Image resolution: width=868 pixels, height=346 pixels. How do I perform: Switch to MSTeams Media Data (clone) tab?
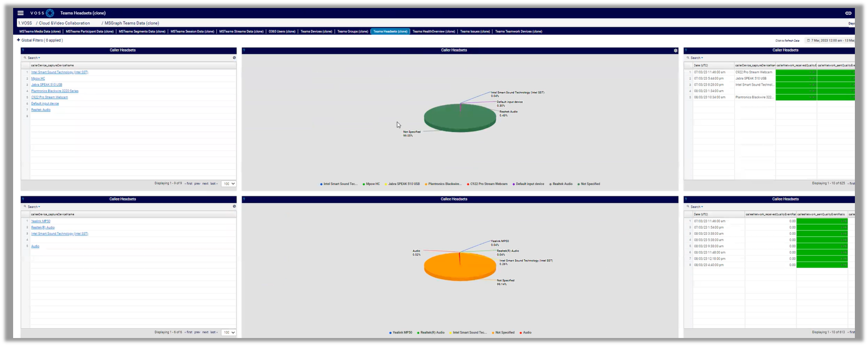[40, 31]
